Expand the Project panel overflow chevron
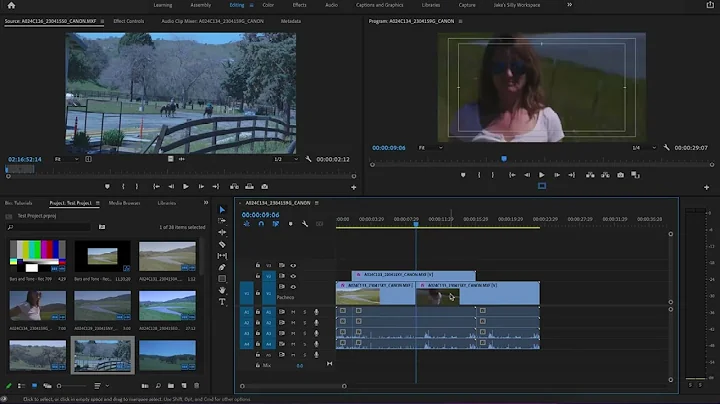The width and height of the screenshot is (720, 404). tap(206, 202)
